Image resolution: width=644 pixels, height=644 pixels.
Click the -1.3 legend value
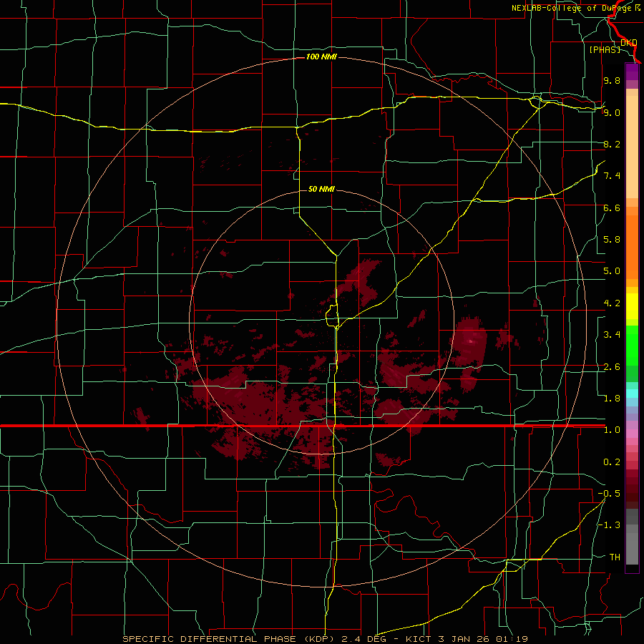tap(609, 525)
